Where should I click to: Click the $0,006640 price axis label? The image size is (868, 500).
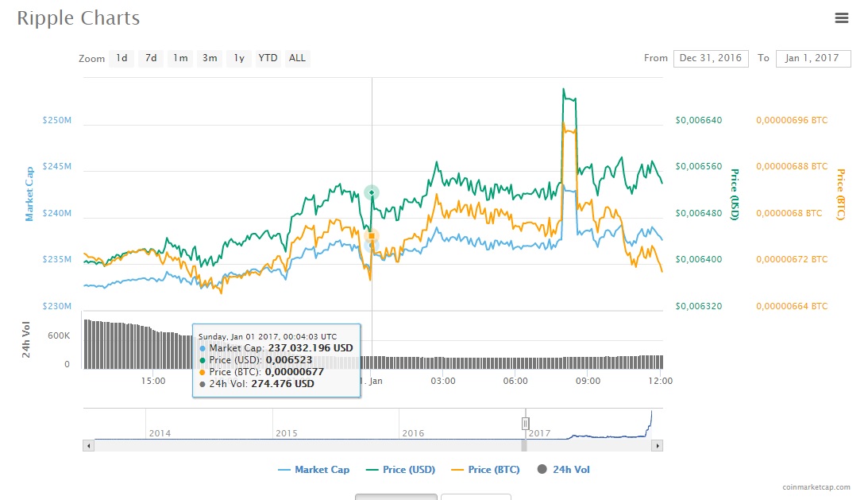(x=699, y=120)
